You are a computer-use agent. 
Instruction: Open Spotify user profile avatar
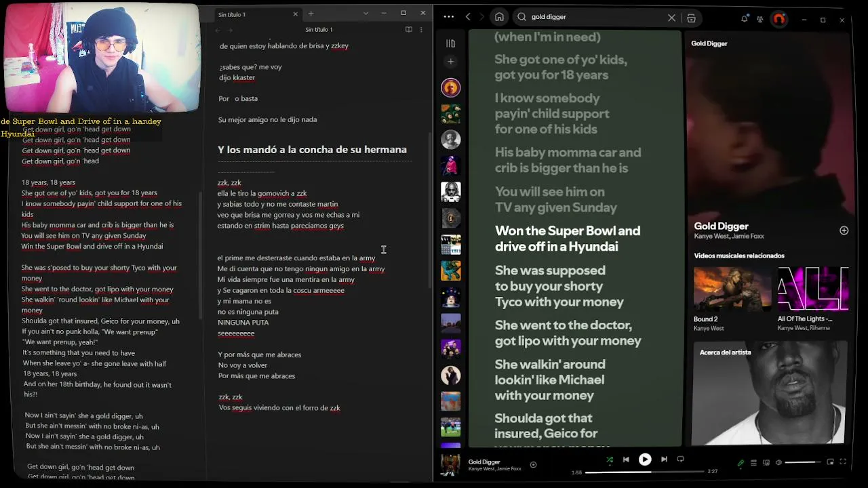[778, 19]
